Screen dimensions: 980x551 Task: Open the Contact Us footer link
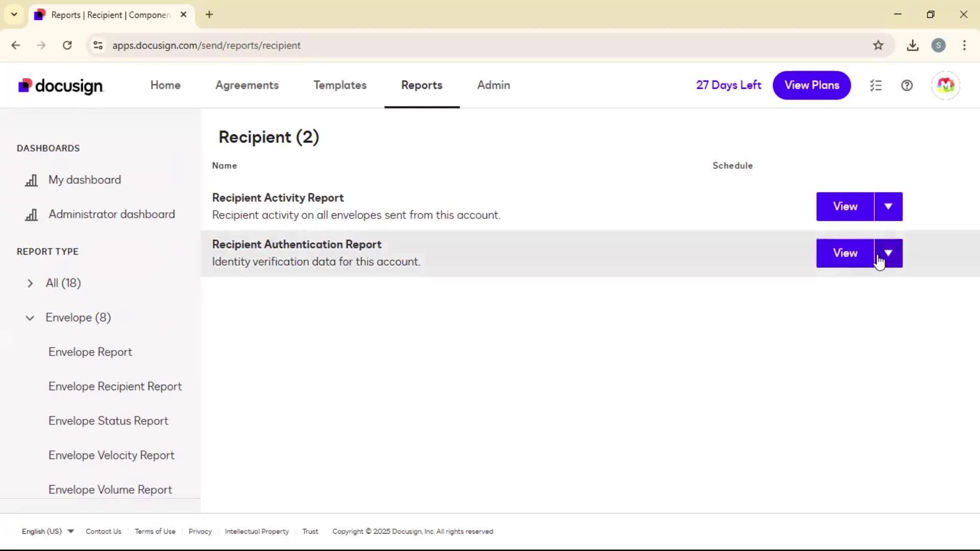pyautogui.click(x=104, y=532)
